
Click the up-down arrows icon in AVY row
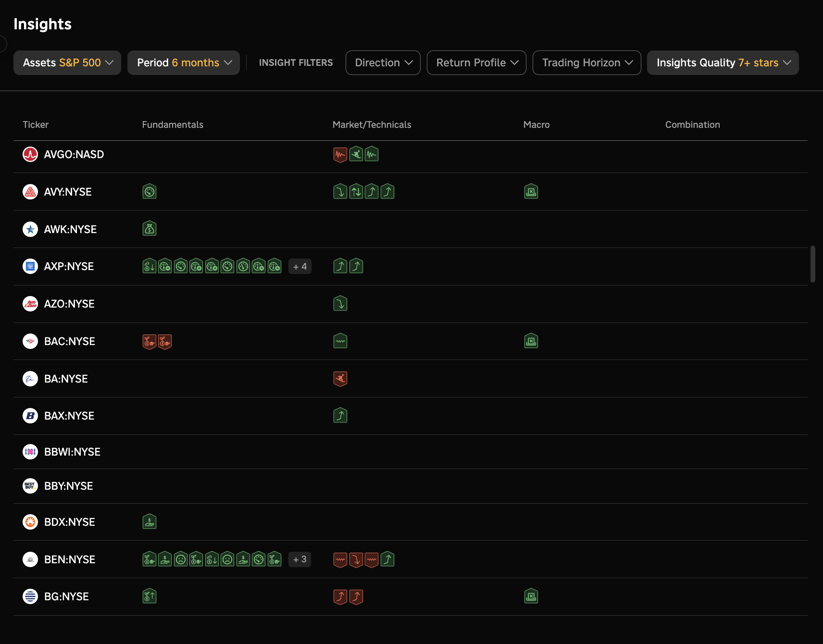(356, 192)
